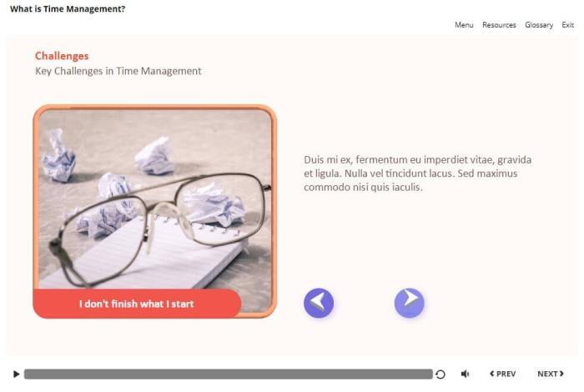Click the purple left arrow circle button
Viewport: 584px width, 392px height.
[319, 303]
